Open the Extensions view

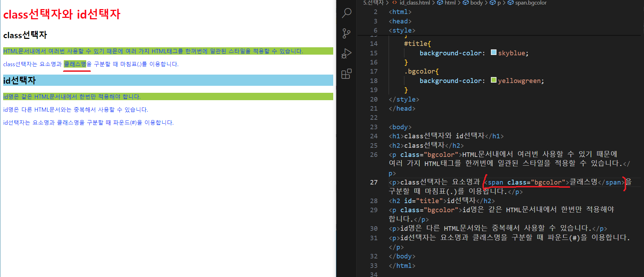point(347,74)
